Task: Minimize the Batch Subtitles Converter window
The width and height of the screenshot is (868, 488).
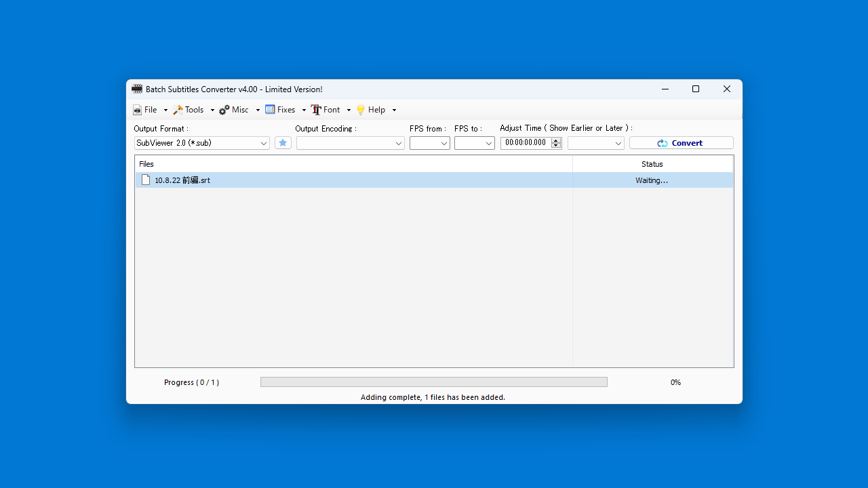Action: [665, 89]
